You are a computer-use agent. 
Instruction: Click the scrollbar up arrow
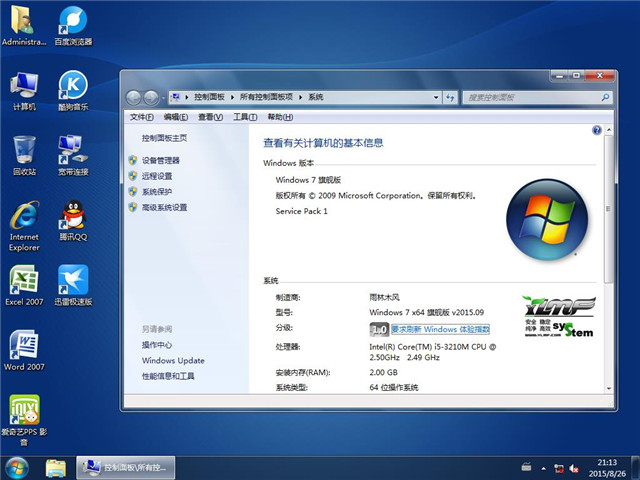click(x=609, y=130)
